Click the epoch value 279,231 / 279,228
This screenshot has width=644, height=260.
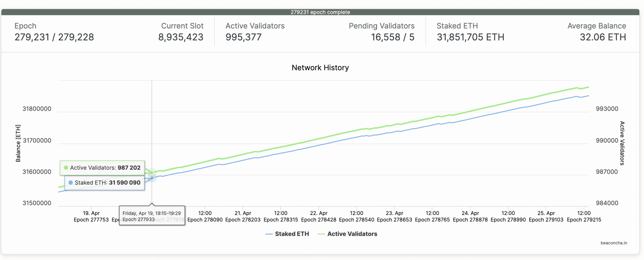click(54, 37)
